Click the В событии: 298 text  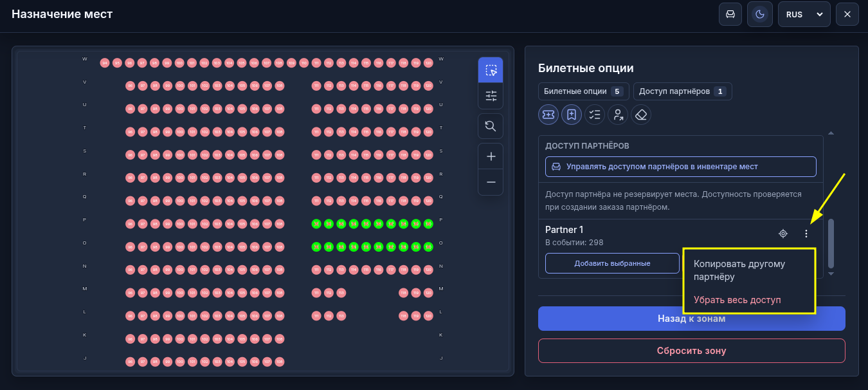(x=574, y=243)
